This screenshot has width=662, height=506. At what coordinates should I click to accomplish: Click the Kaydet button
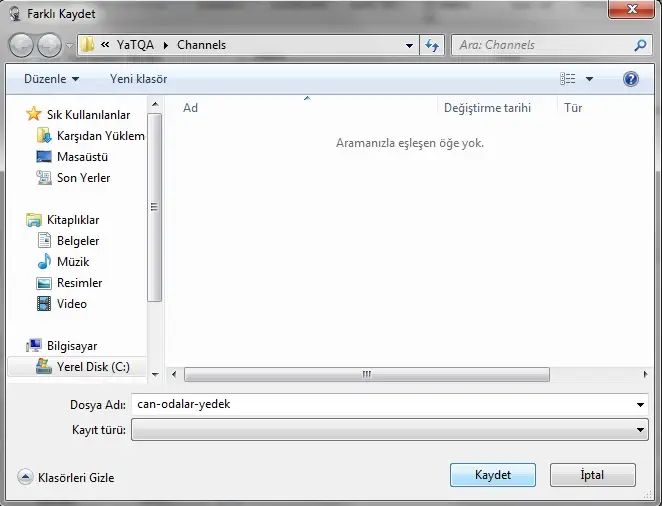(x=493, y=475)
